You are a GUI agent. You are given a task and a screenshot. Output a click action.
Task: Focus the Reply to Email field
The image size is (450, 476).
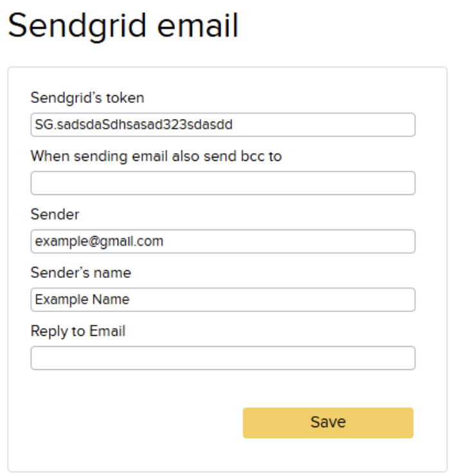[x=222, y=358]
